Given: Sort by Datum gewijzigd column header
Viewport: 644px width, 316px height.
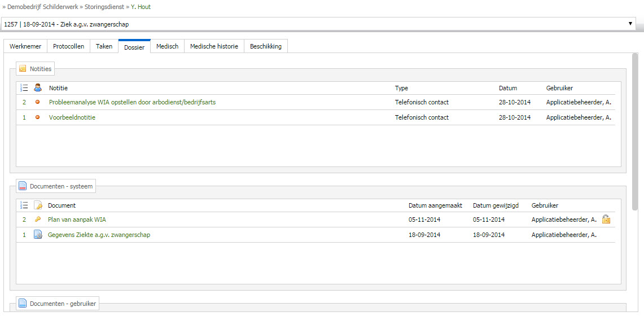Looking at the screenshot, I should [496, 205].
